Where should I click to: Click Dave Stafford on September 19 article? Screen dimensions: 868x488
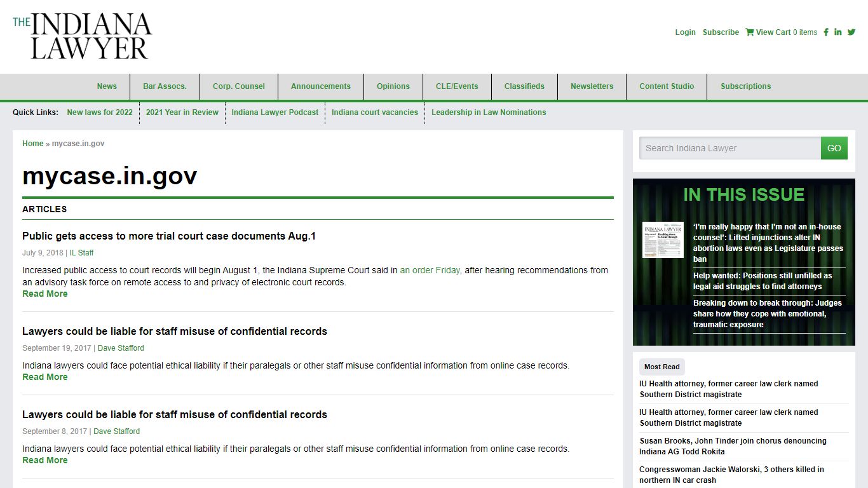[x=121, y=348]
